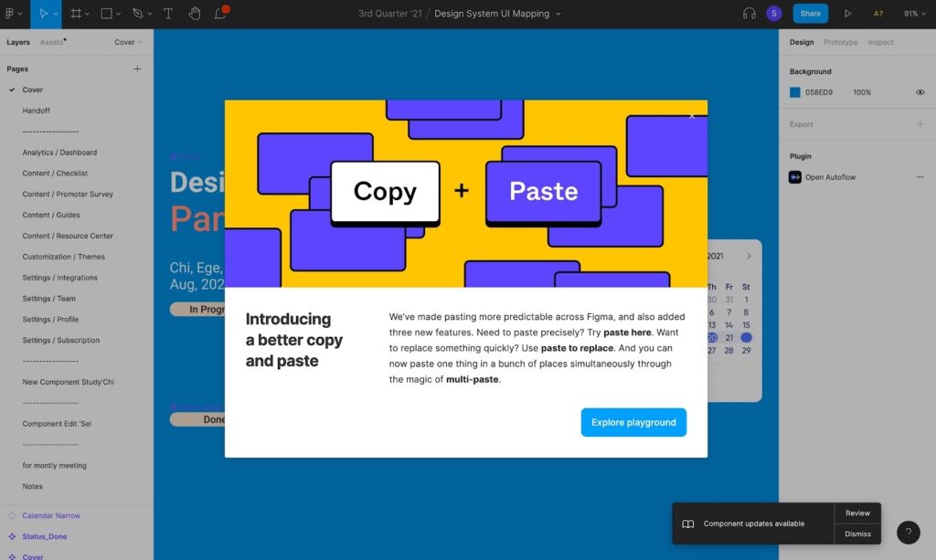This screenshot has height=560, width=936.
Task: Toggle visibility of the Background fill
Action: point(920,91)
